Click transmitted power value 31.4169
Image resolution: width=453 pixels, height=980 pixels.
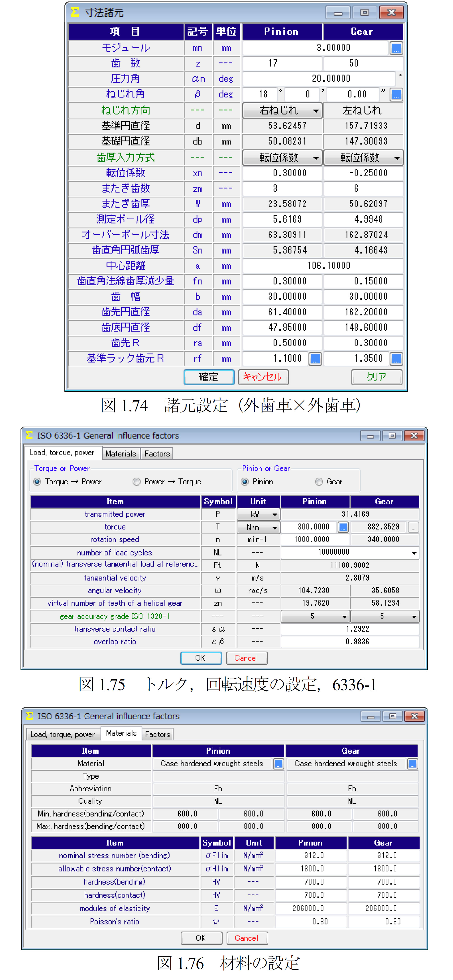pos(350,514)
